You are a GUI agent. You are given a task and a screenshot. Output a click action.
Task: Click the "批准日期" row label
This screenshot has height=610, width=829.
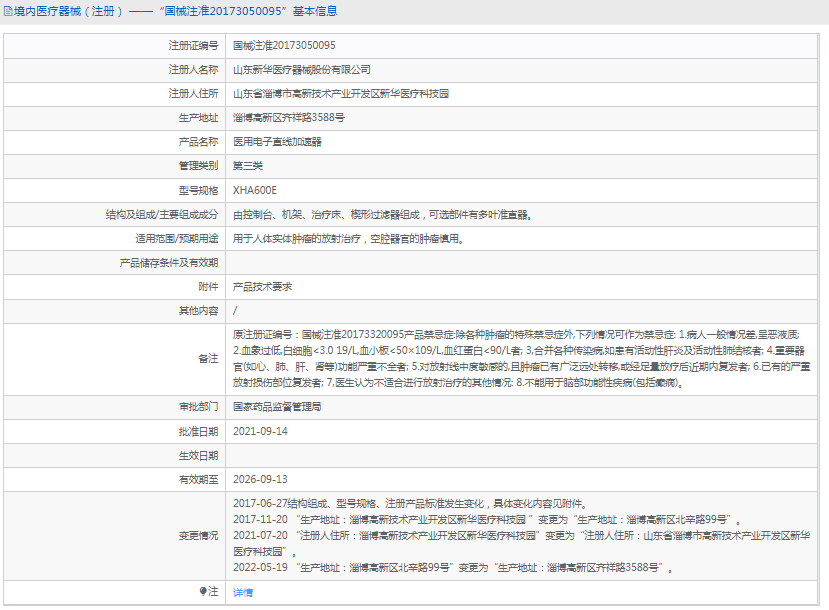[198, 431]
